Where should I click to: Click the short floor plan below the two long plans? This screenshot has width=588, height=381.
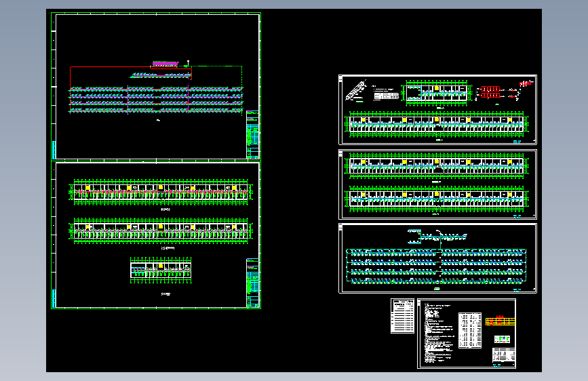(x=161, y=270)
